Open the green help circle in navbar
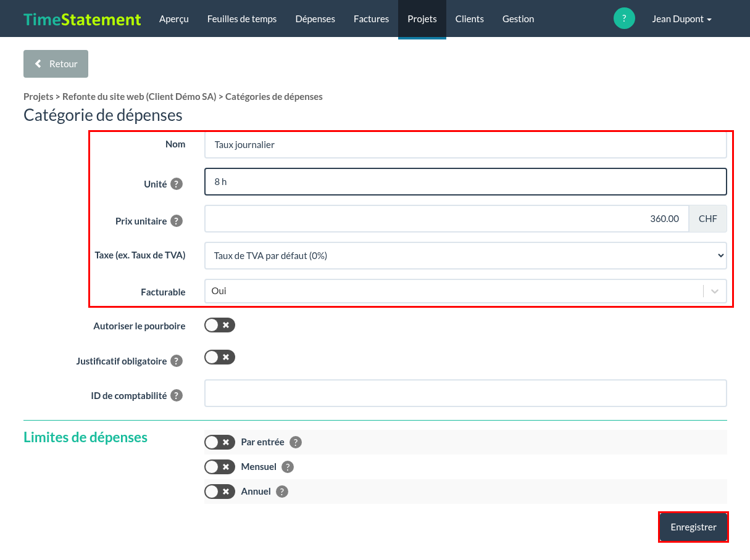 click(x=624, y=19)
